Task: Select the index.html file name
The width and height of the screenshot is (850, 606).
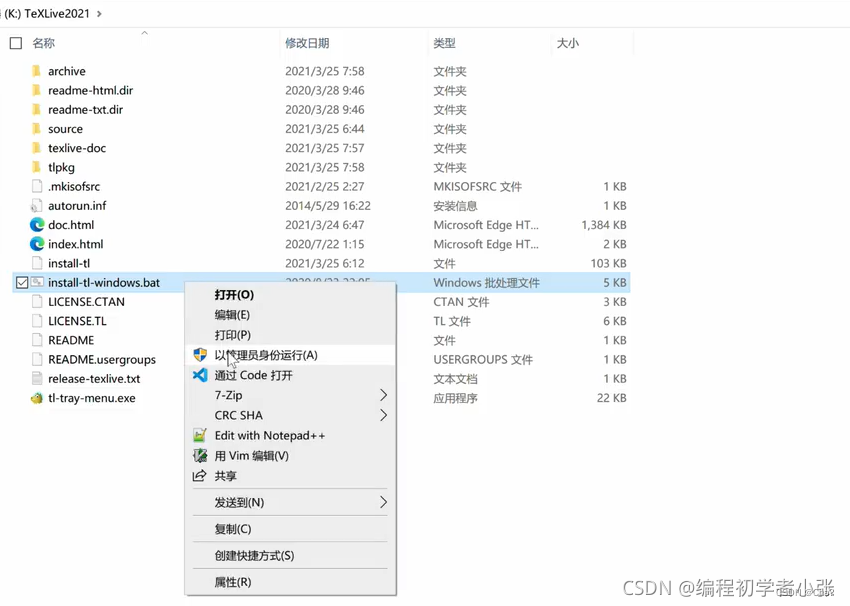Action: (x=75, y=244)
